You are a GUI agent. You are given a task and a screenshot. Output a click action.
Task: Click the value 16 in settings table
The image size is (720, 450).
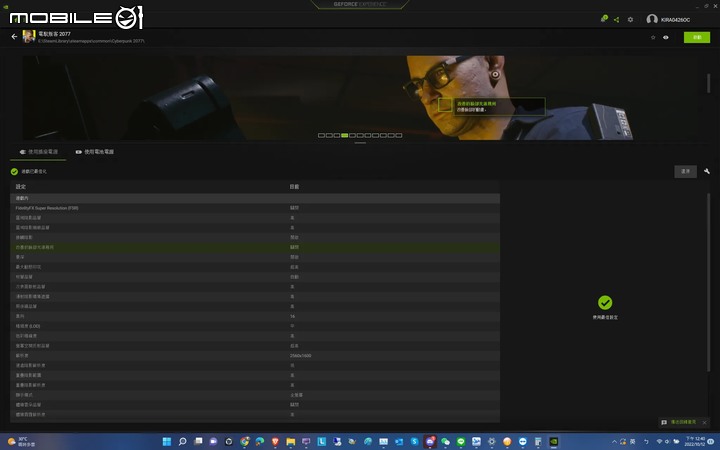(292, 316)
